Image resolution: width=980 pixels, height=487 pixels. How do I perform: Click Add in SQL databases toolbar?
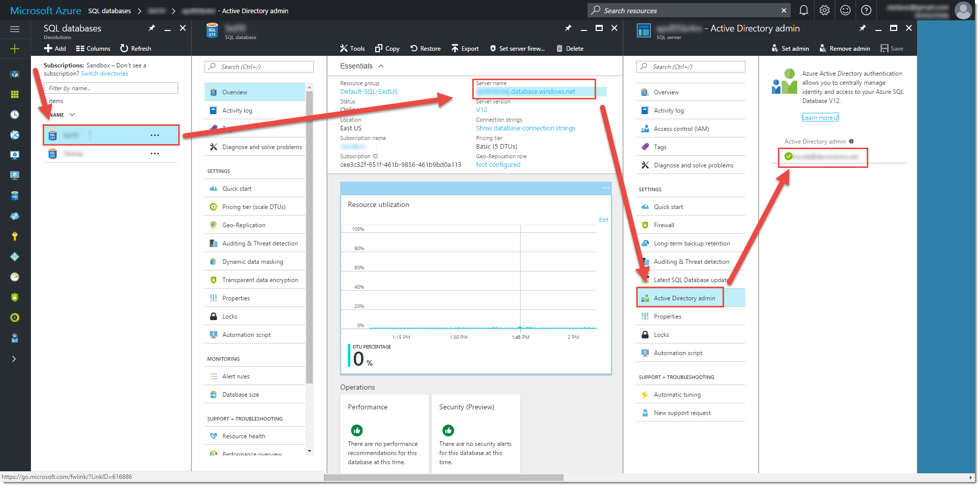click(x=55, y=49)
